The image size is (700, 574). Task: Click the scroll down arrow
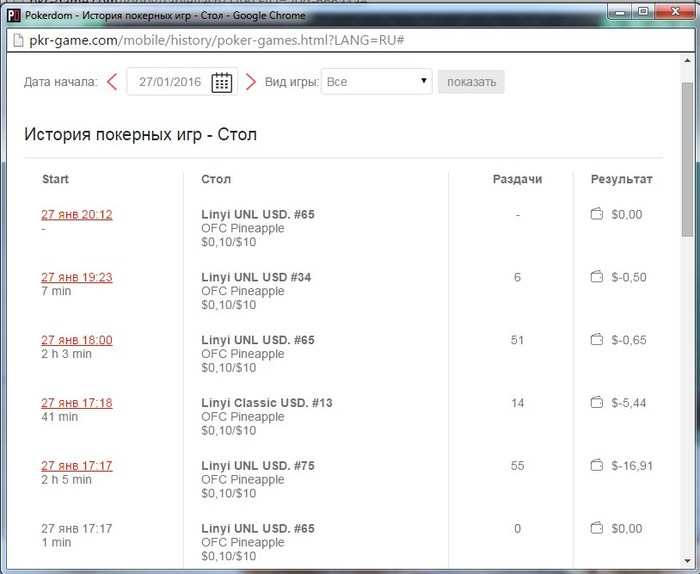687,562
